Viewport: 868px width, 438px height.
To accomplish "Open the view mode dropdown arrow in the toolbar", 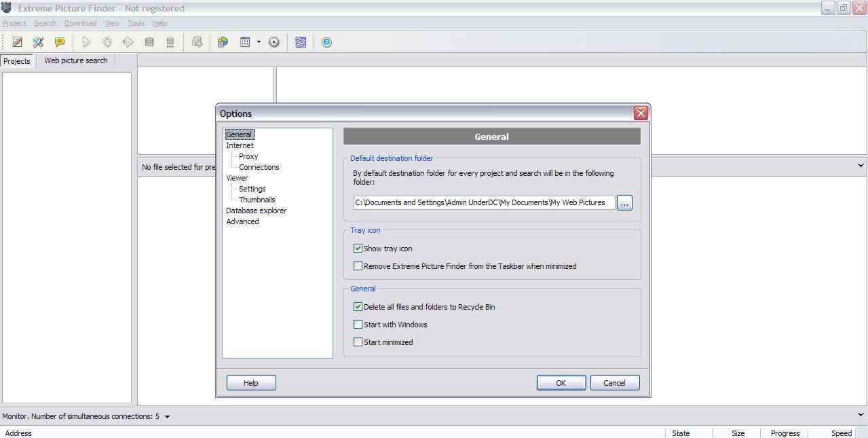I will click(x=259, y=42).
